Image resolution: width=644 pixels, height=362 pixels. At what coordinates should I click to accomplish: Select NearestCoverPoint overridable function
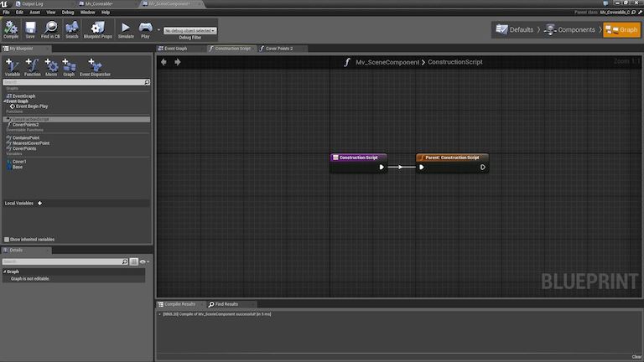click(31, 143)
